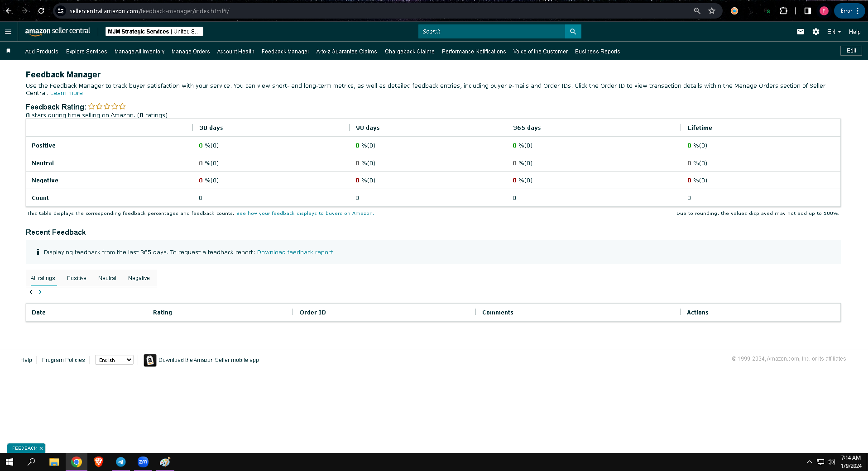
Task: Click the Feedback widget button
Action: [24, 448]
